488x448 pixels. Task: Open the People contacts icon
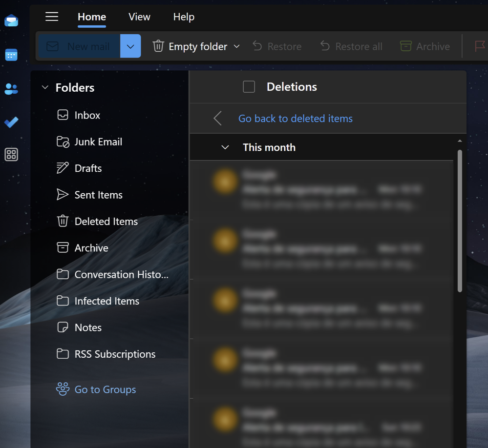(11, 89)
